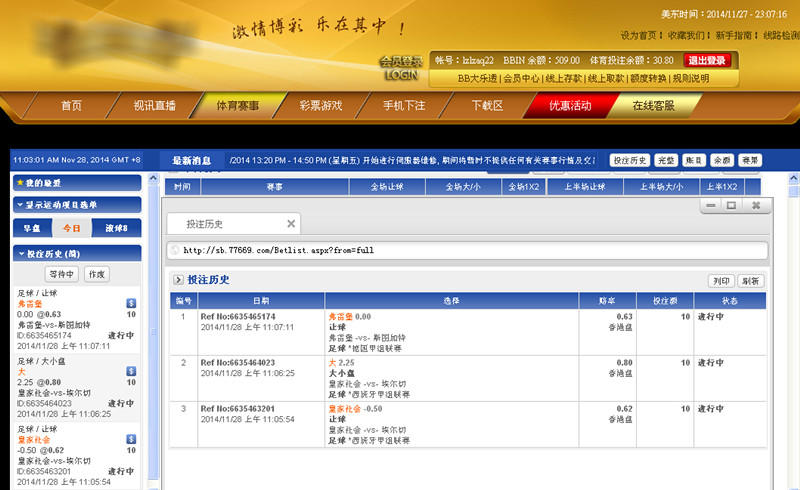Open the 手机下注 navigation item
800x490 pixels.
click(x=404, y=106)
